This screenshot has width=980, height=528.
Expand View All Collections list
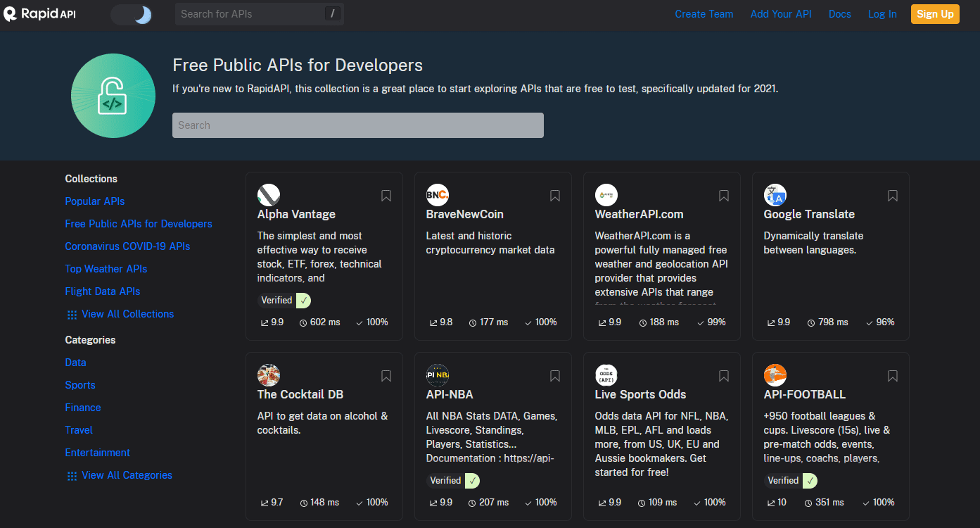click(x=127, y=314)
